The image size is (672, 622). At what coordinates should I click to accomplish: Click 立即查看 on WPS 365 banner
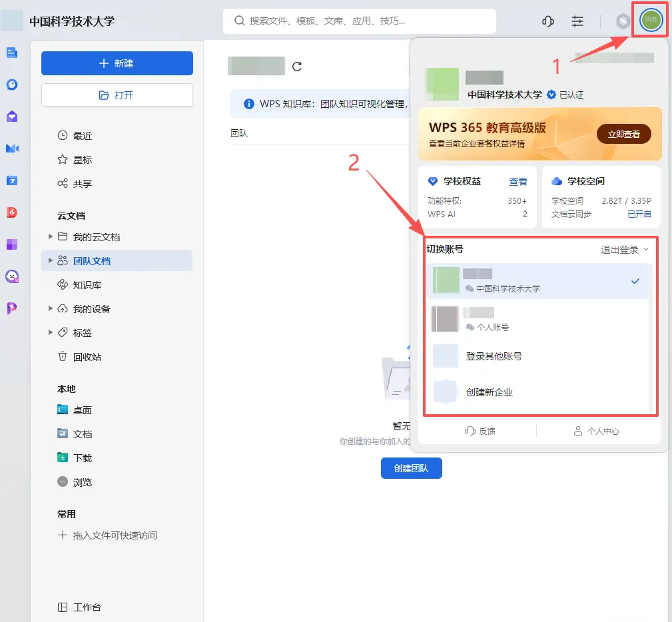tap(623, 134)
